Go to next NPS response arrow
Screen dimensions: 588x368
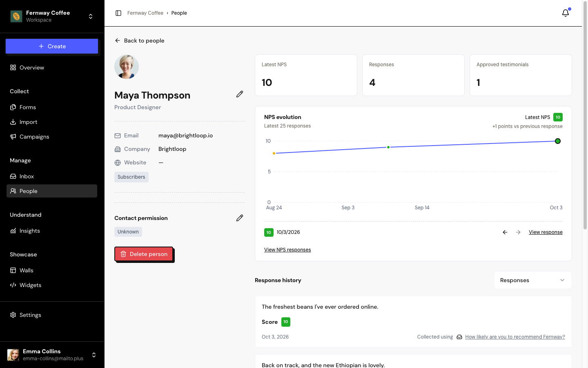(x=518, y=232)
